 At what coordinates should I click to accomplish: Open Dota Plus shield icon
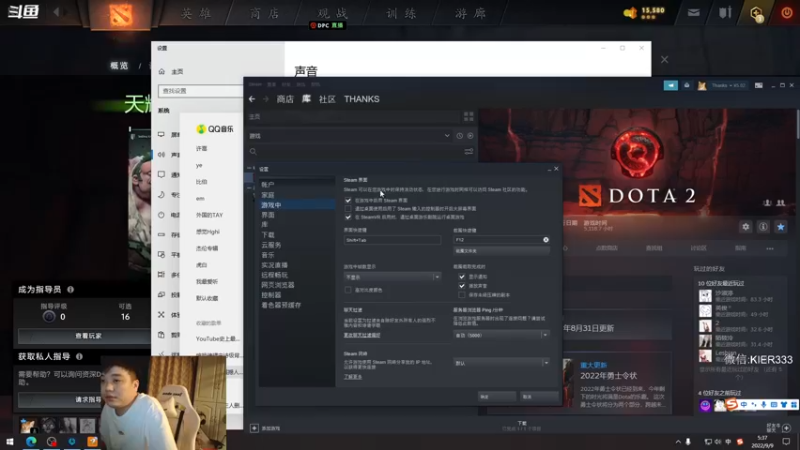(757, 13)
